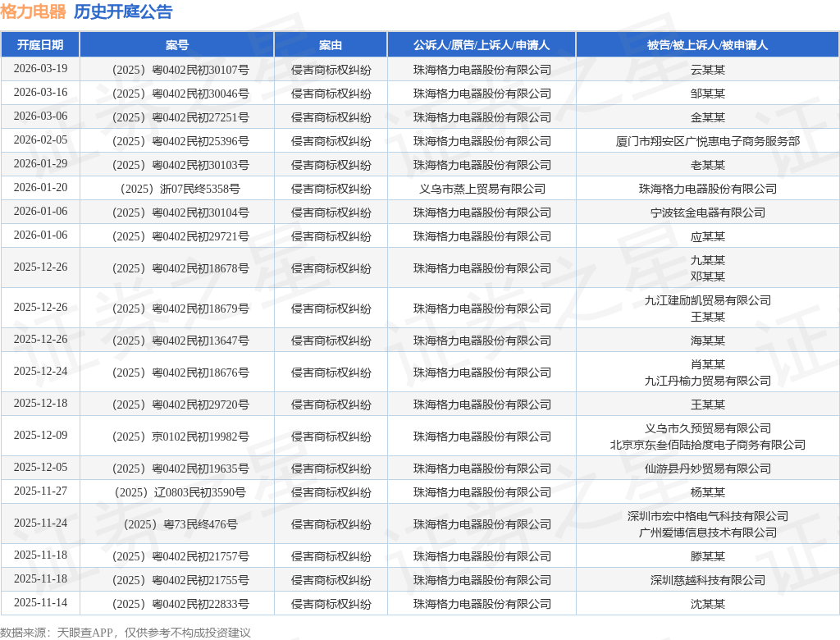Click the date 2026-01-20

41,187
